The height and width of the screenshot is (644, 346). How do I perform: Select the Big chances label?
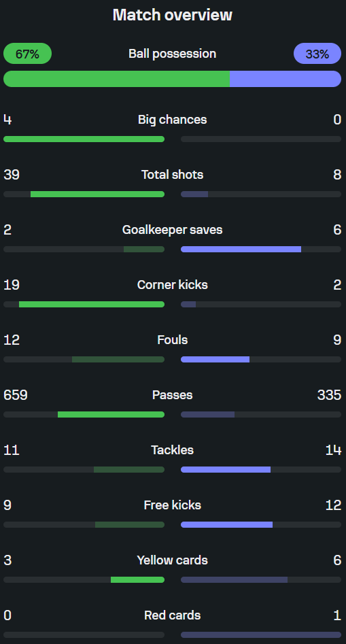point(173,120)
